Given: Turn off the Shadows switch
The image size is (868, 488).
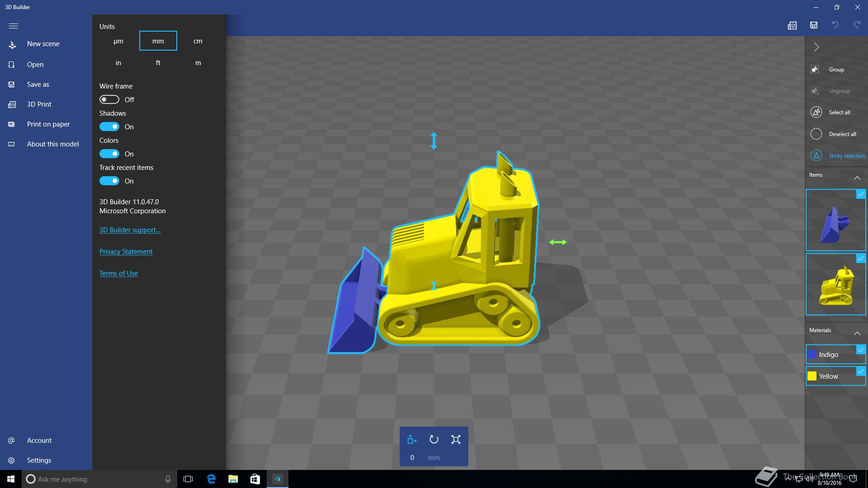Looking at the screenshot, I should pos(109,127).
